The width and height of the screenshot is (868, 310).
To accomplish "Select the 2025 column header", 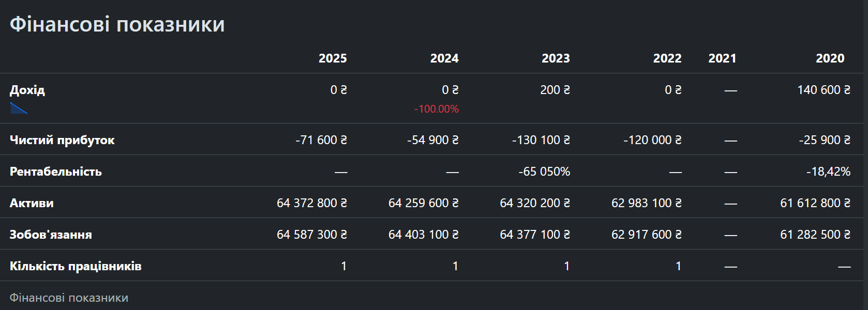I will [333, 58].
